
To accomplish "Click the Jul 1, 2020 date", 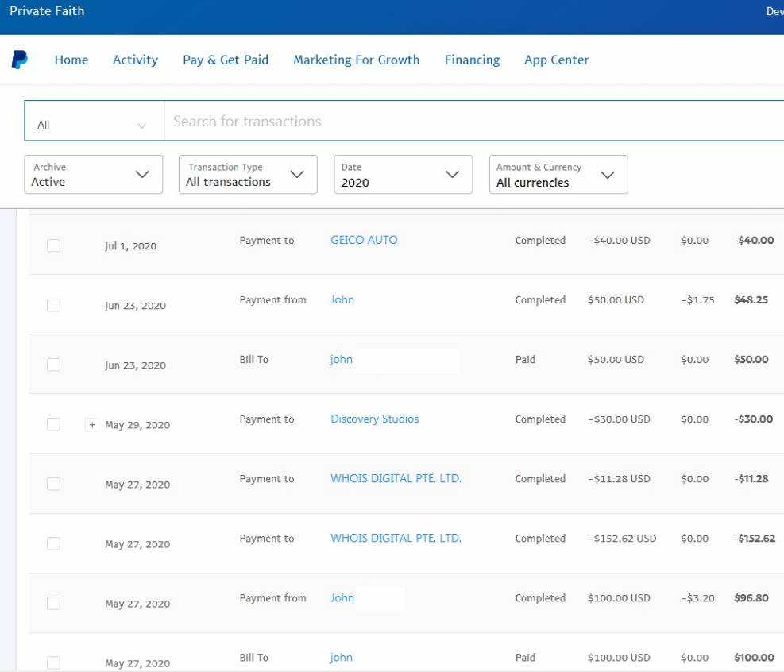I will click(x=130, y=246).
